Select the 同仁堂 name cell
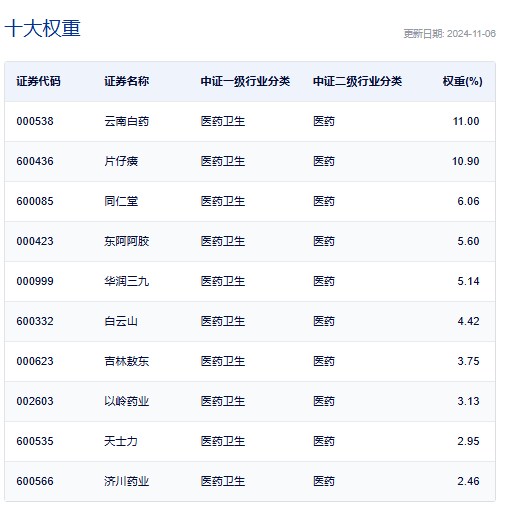This screenshot has height=505, width=517. tap(121, 201)
